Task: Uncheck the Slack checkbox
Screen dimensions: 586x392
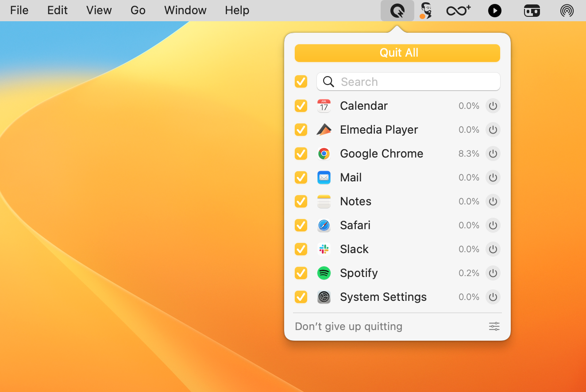Action: tap(301, 249)
